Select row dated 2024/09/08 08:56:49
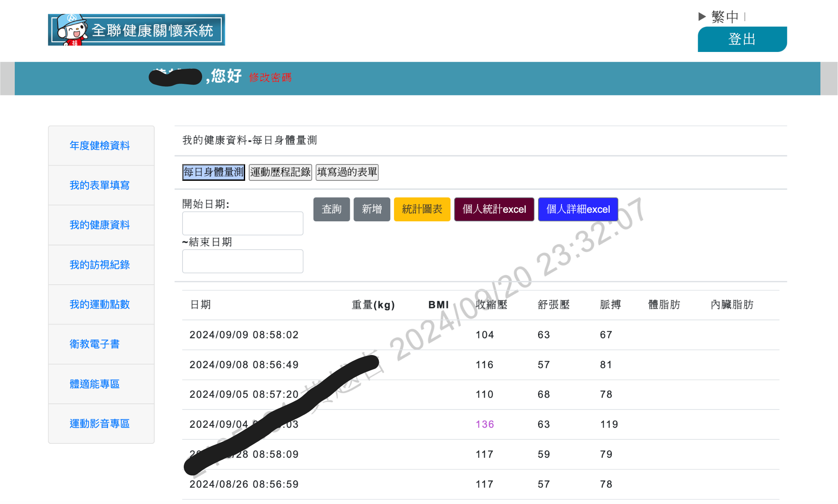The width and height of the screenshot is (838, 504). [481, 365]
